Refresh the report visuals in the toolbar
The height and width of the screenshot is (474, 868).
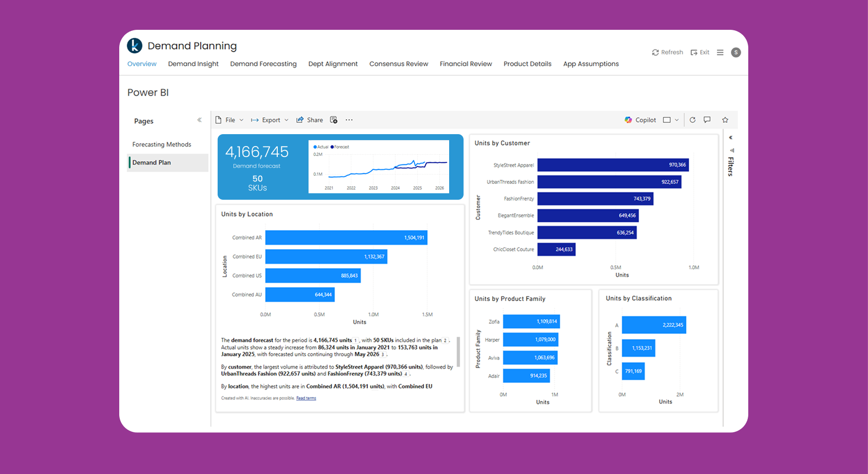(692, 120)
